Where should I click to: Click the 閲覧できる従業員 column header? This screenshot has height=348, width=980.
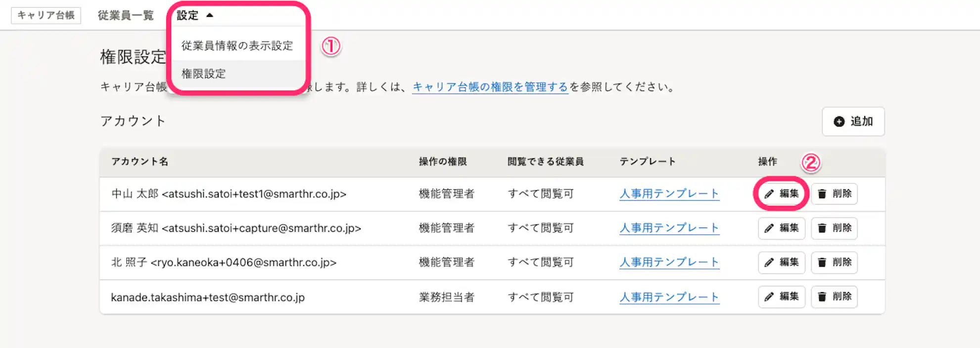tap(546, 162)
